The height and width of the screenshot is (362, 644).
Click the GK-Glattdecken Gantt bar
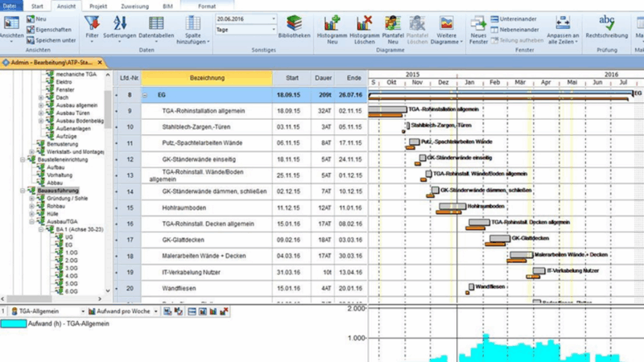[x=500, y=238]
